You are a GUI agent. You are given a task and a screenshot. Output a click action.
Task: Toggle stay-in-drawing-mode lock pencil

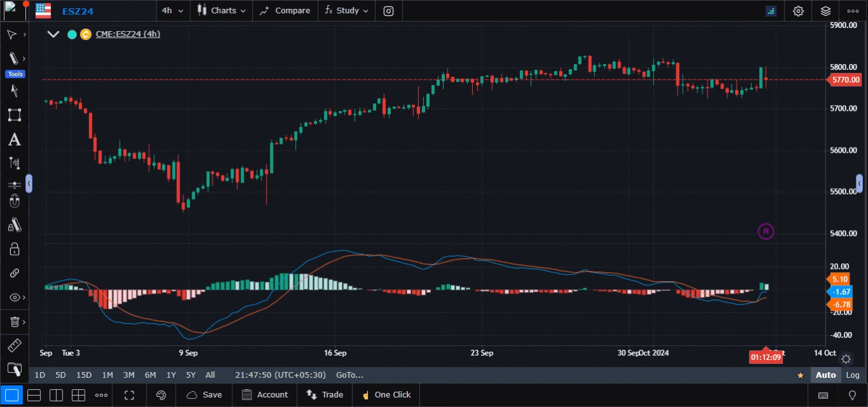[x=14, y=225]
